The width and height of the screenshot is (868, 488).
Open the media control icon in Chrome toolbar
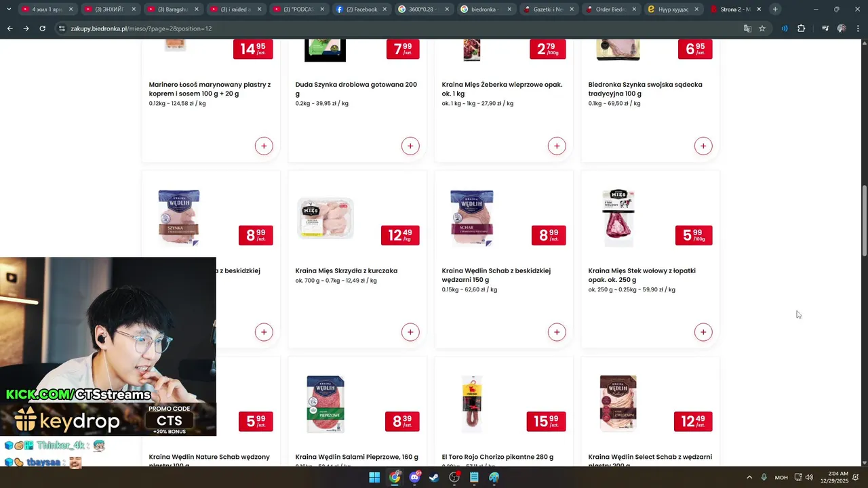(x=825, y=28)
